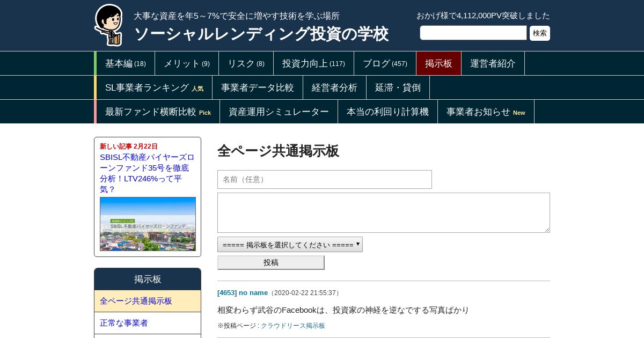Open 資産運用シミュレーター menu item

point(279,112)
